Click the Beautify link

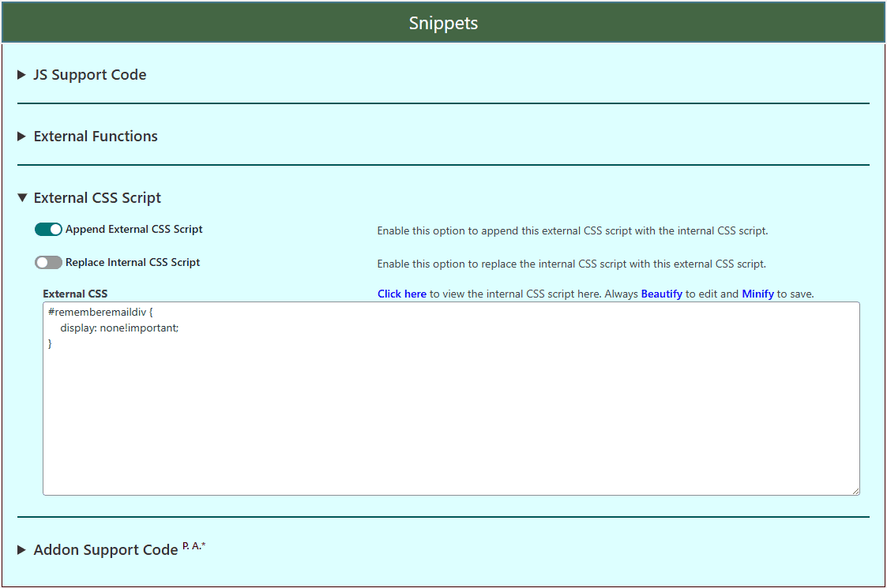(x=662, y=293)
